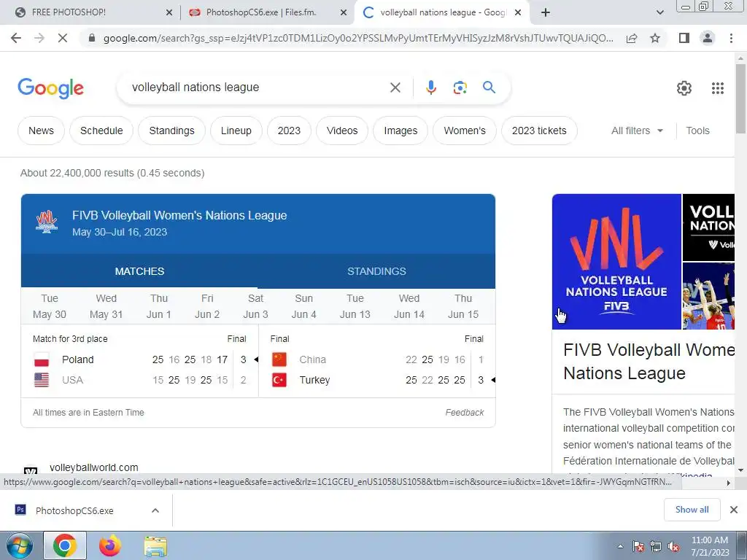This screenshot has height=560, width=747.
Task: Open the Chrome side panel
Action: (x=684, y=38)
